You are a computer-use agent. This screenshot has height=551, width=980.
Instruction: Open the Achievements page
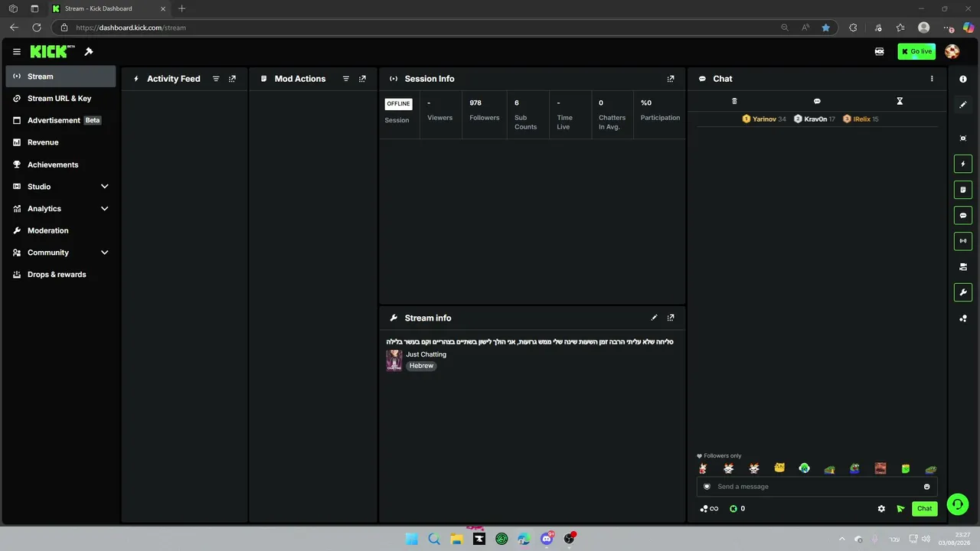click(x=60, y=165)
